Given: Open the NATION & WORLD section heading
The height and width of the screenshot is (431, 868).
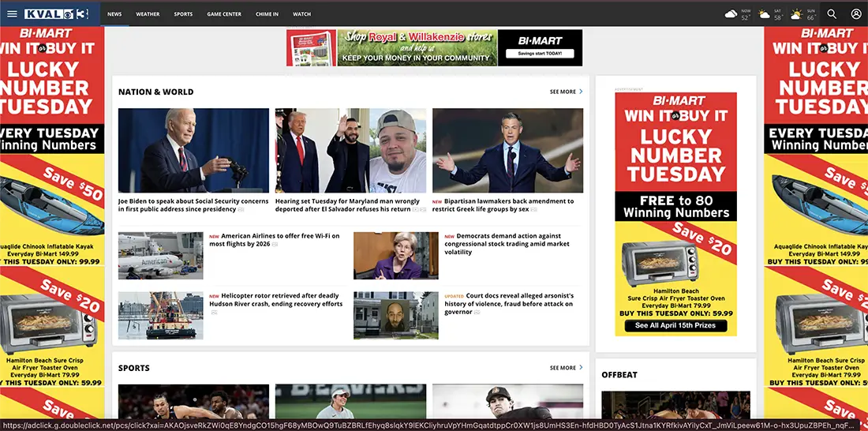Looking at the screenshot, I should tap(156, 92).
